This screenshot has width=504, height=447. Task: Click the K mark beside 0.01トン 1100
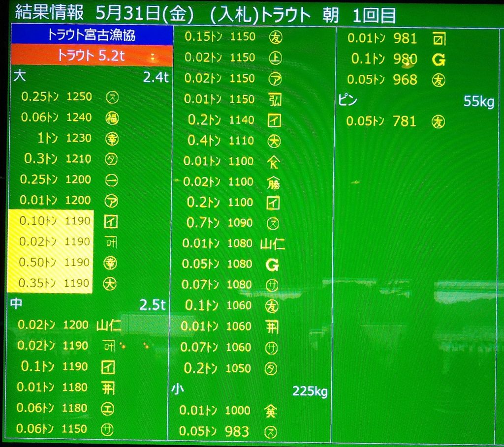[273, 161]
